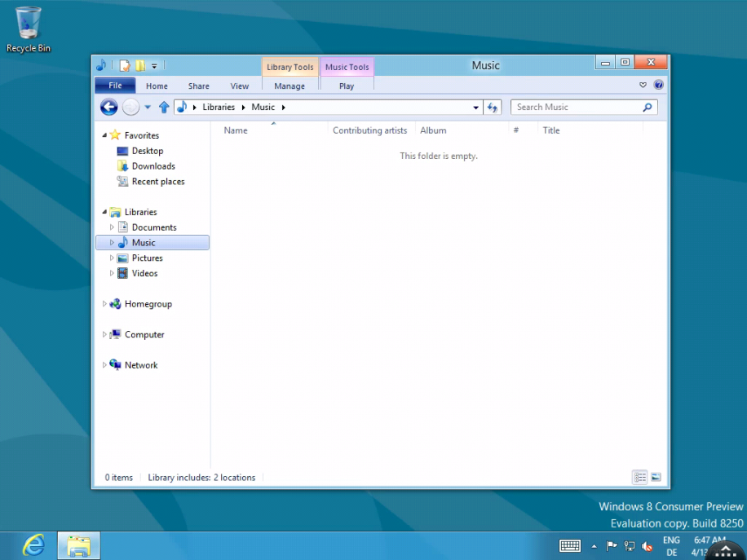The height and width of the screenshot is (560, 747).
Task: Open Recycle Bin on desktop
Action: click(x=28, y=29)
